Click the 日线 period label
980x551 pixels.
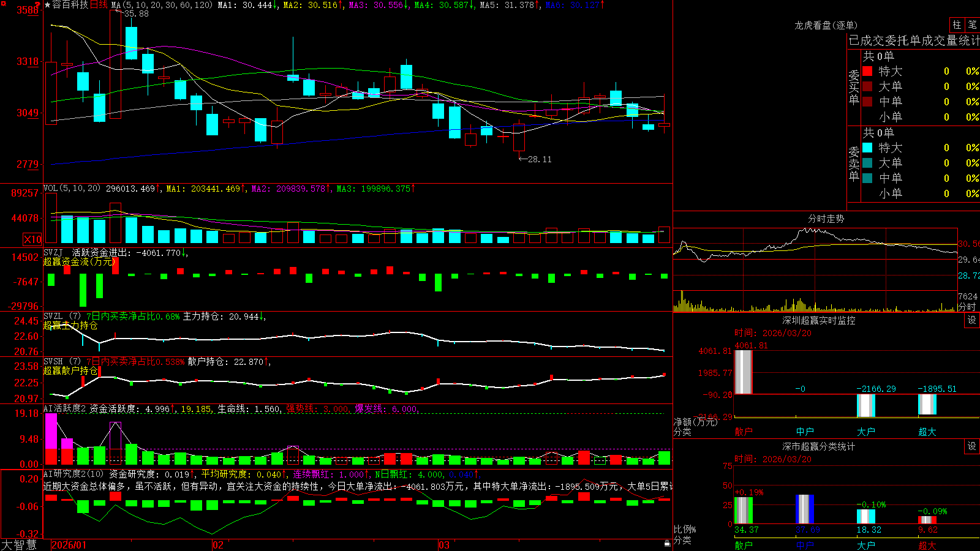point(99,5)
